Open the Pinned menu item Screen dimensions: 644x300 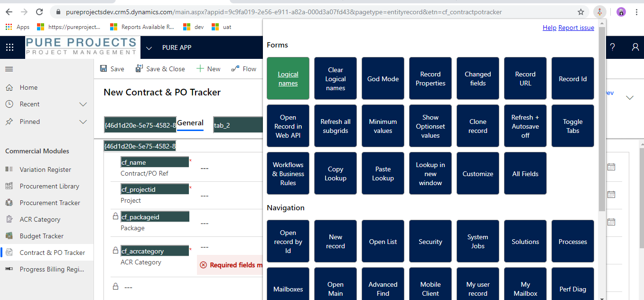(x=47, y=122)
